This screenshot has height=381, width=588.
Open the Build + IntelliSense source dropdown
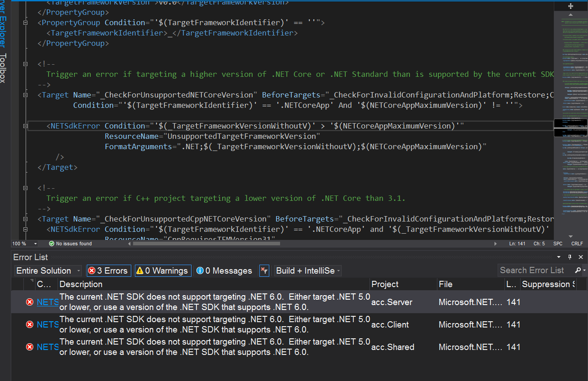308,270
